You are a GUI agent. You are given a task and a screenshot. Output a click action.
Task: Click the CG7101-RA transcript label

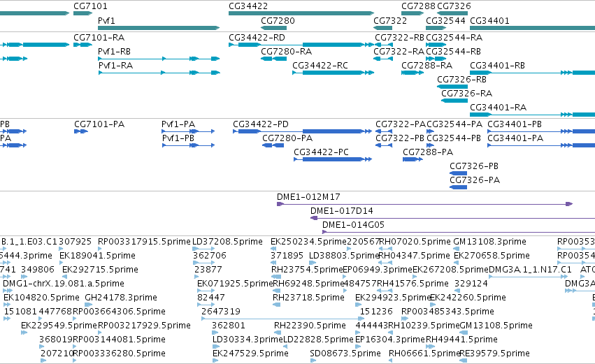tap(99, 38)
